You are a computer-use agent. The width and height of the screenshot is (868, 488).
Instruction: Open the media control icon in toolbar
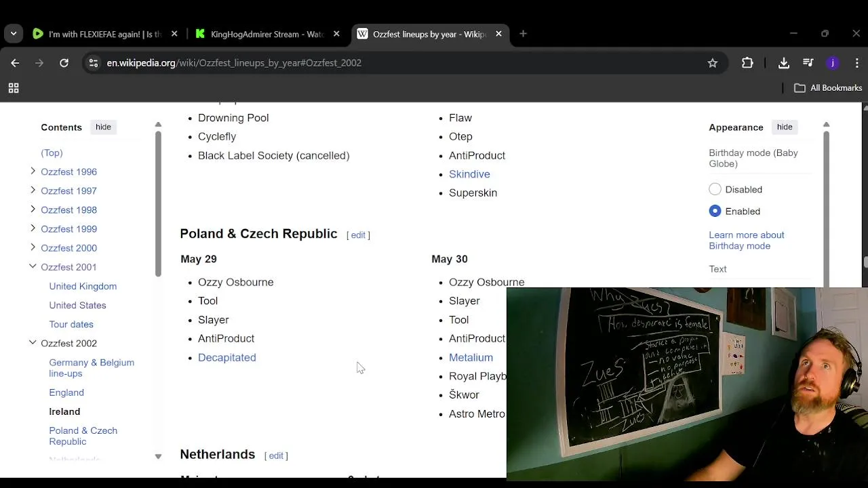808,63
